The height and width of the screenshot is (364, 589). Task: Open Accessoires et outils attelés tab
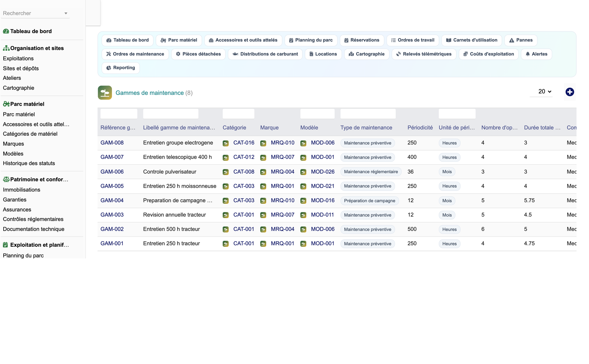243,40
